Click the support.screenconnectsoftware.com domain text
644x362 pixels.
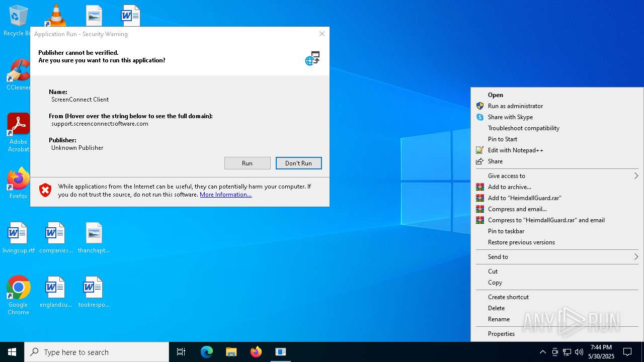[x=100, y=124]
